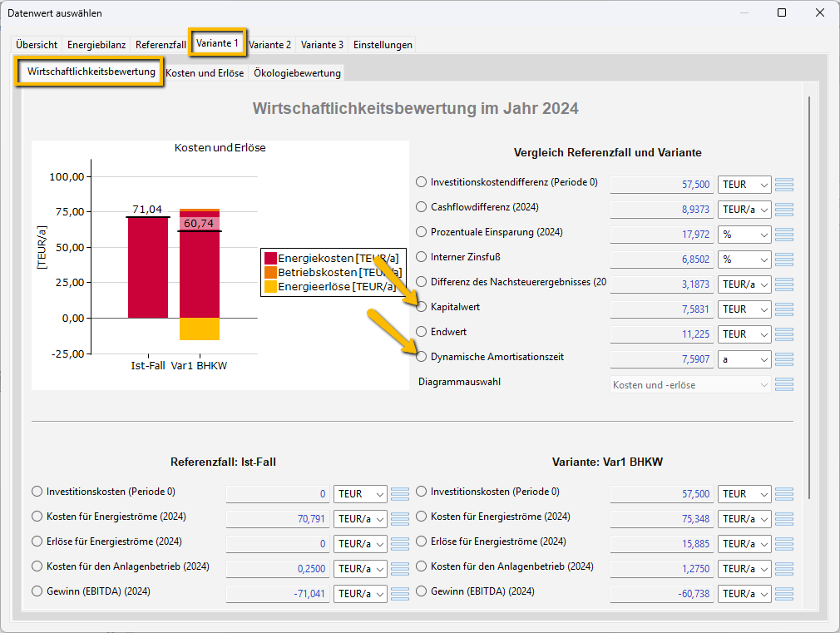Click list icon beside Referenzfall Investitionskosten
840x633 pixels.
point(399,494)
